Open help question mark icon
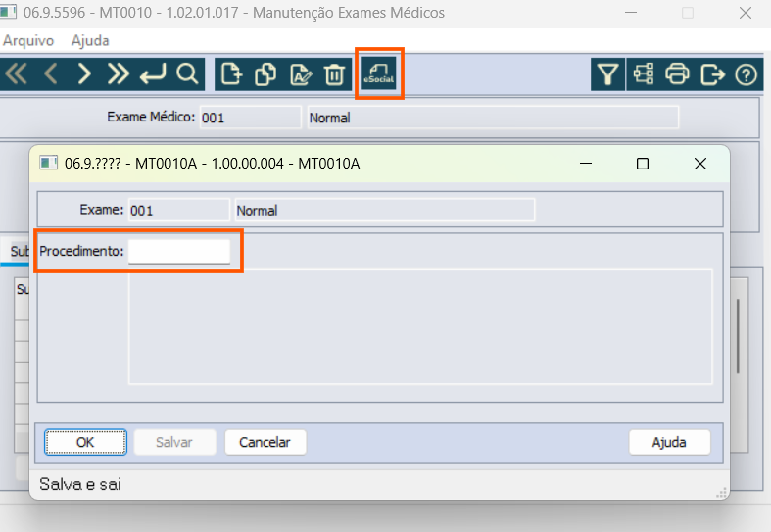Image resolution: width=771 pixels, height=532 pixels. 746,74
